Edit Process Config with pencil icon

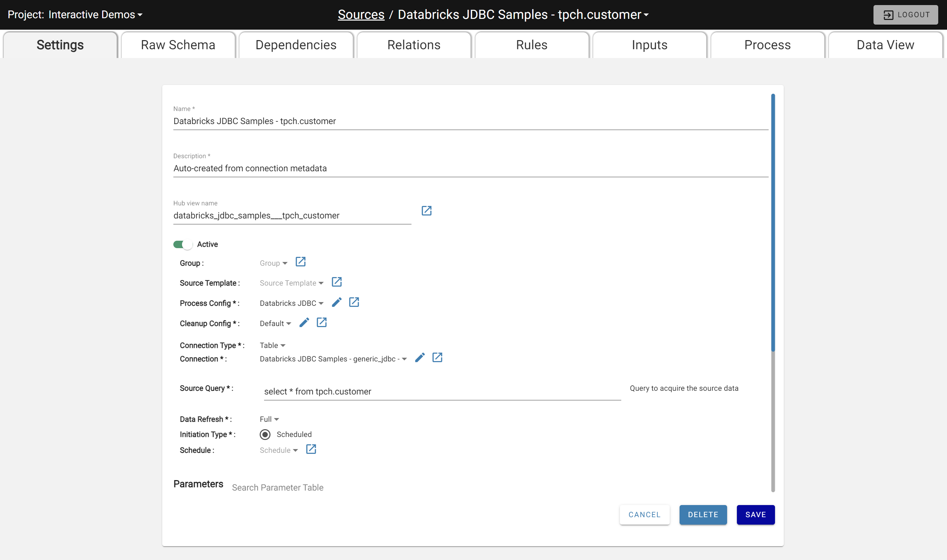(x=336, y=302)
